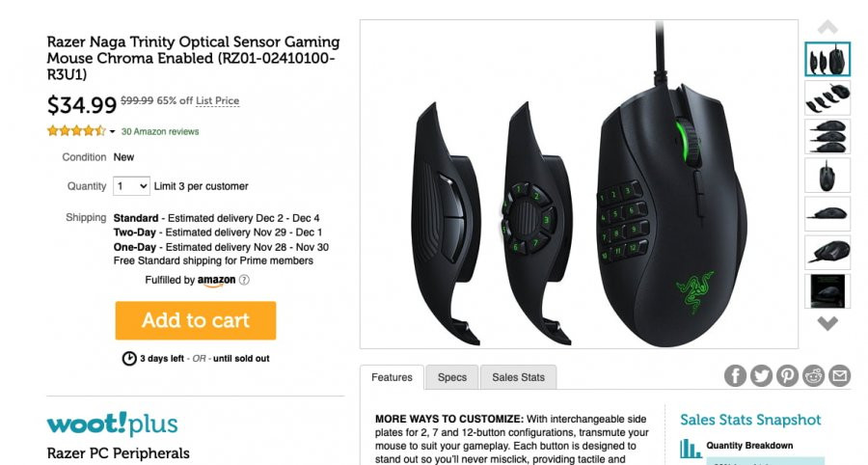Post this deal to Reddit
This screenshot has height=465, width=868.
[x=813, y=376]
